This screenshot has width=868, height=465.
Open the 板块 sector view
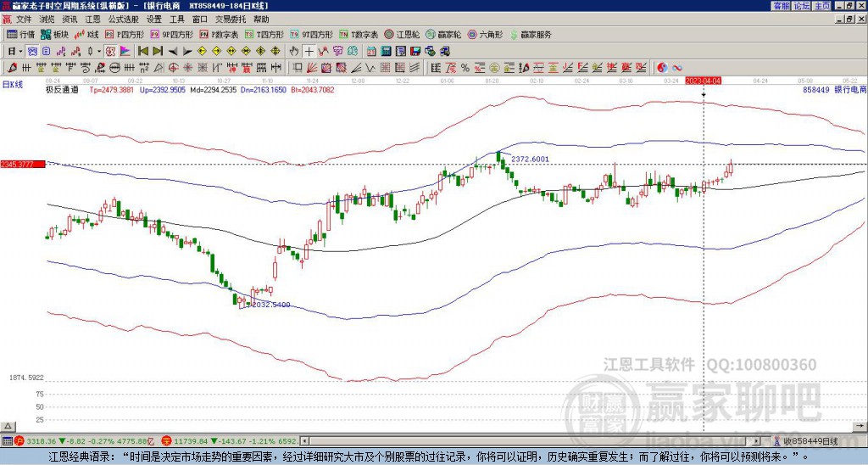[x=54, y=34]
